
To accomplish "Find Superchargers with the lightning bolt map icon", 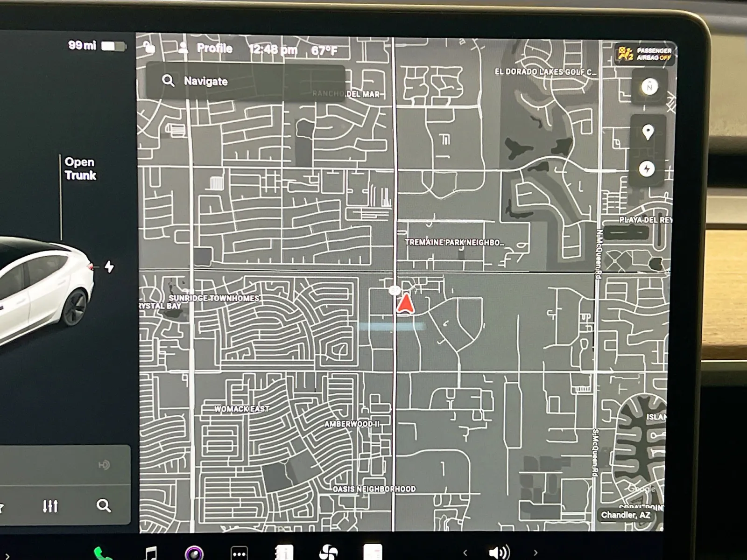I will (x=648, y=170).
